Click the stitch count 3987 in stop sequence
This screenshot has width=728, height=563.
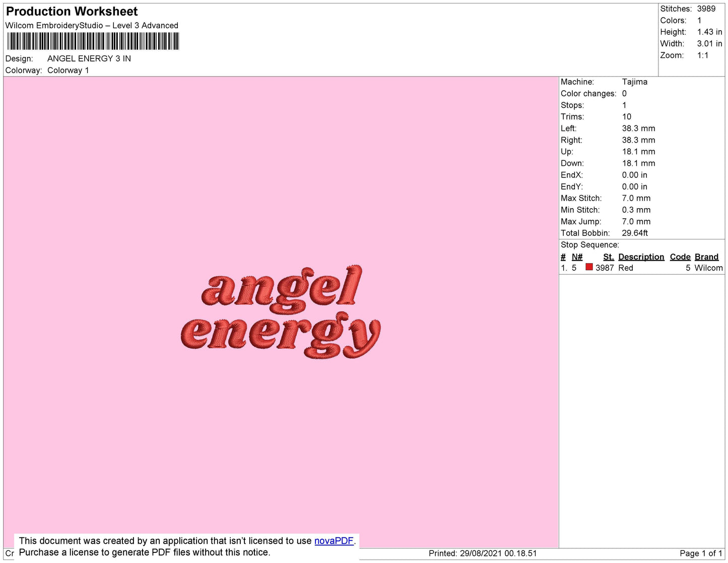click(605, 268)
